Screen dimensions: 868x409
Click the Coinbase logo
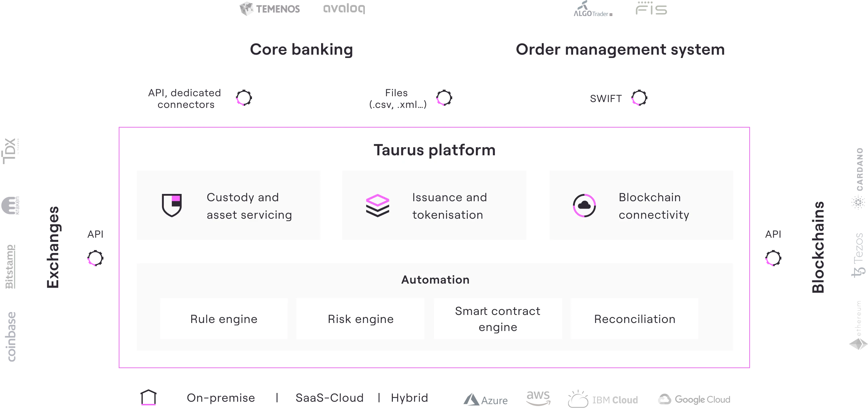click(12, 336)
